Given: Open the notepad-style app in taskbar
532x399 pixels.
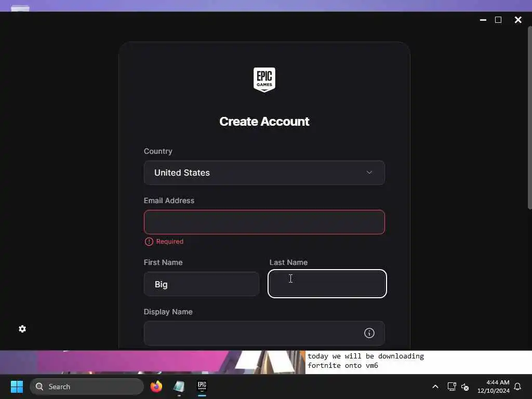Looking at the screenshot, I should [x=179, y=387].
